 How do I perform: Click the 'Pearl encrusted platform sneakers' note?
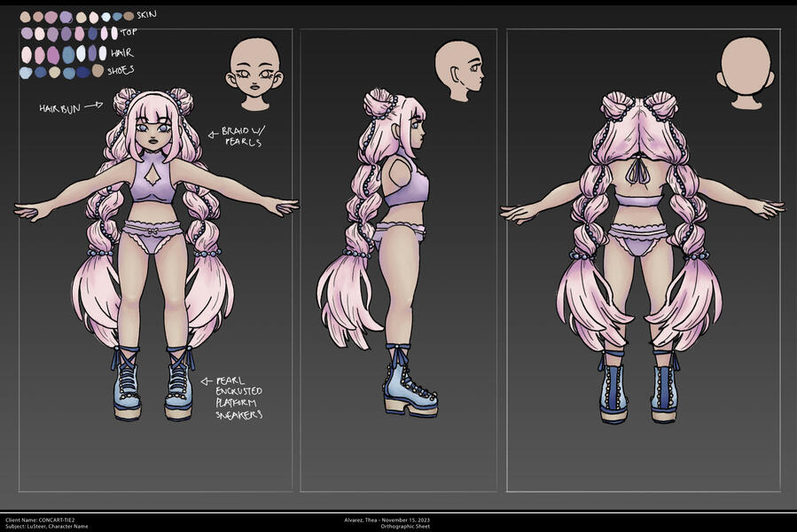238,397
